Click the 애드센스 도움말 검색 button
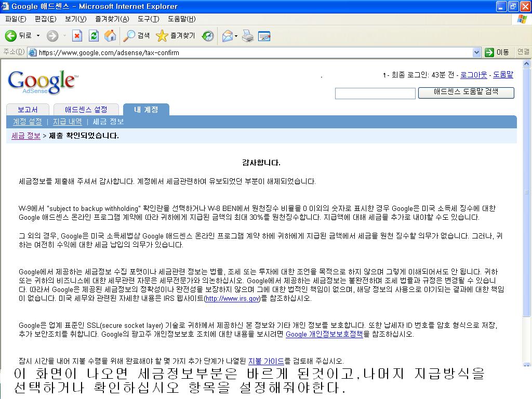Screen dimensions: 532x399 466,92
